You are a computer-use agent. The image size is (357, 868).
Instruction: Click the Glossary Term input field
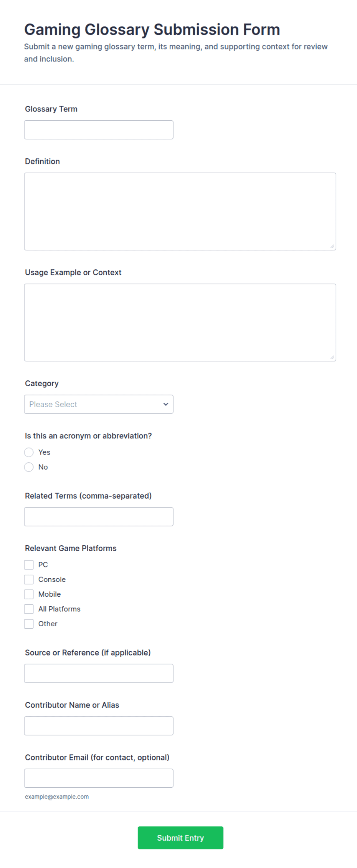[99, 130]
